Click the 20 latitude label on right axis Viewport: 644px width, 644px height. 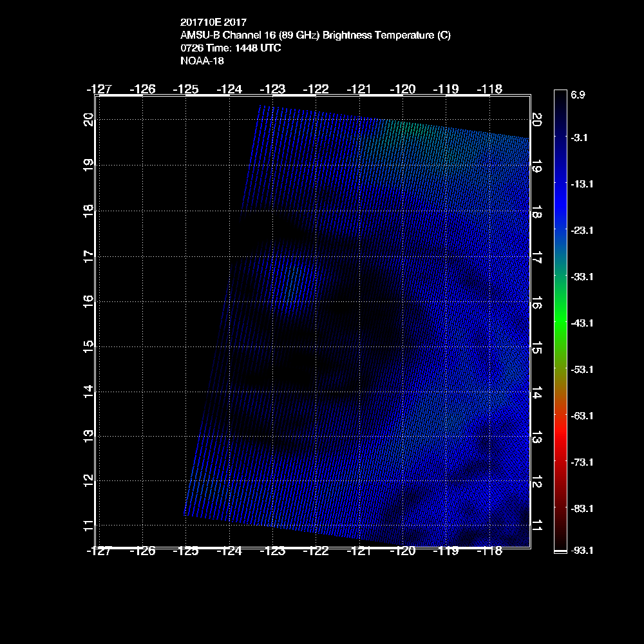tap(537, 120)
